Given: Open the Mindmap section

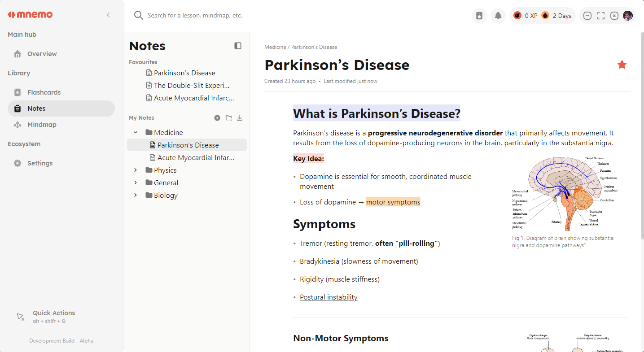Looking at the screenshot, I should (61, 125).
